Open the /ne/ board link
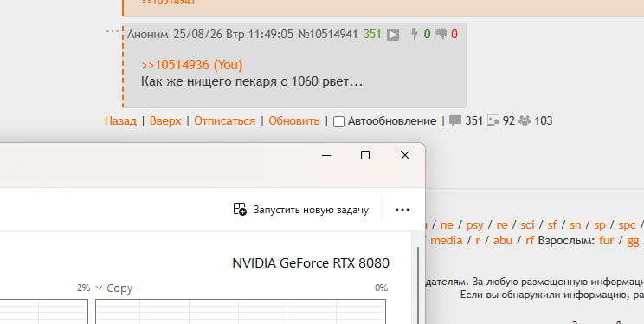This screenshot has height=324, width=644. 447,225
